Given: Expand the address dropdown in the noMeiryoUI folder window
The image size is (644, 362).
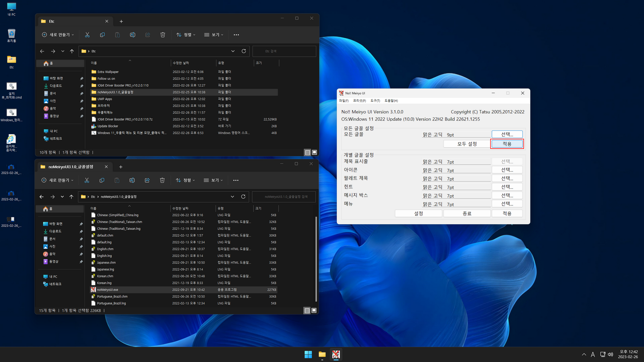Looking at the screenshot, I should pos(233,196).
